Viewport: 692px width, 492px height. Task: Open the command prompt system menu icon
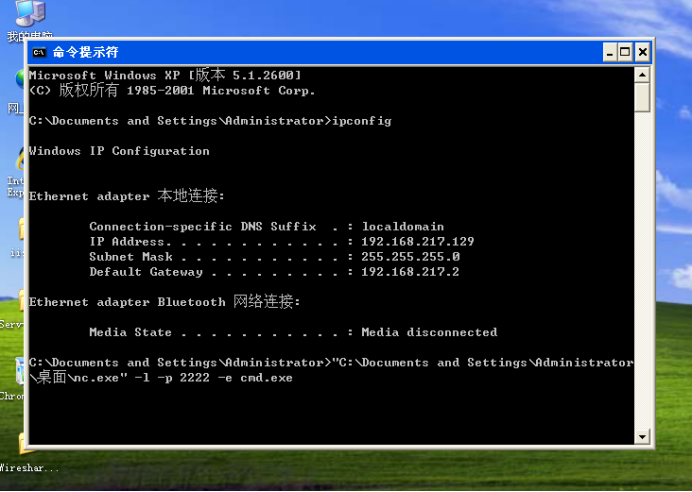click(x=39, y=53)
